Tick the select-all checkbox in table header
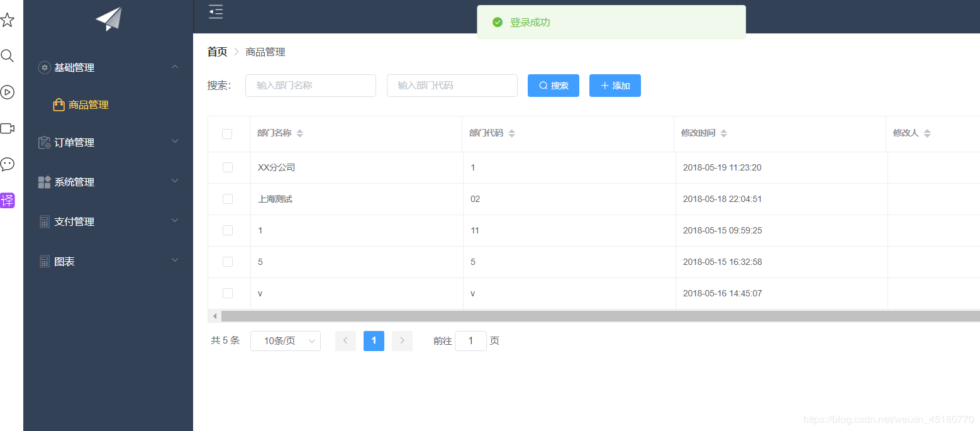The height and width of the screenshot is (431, 980). click(227, 134)
